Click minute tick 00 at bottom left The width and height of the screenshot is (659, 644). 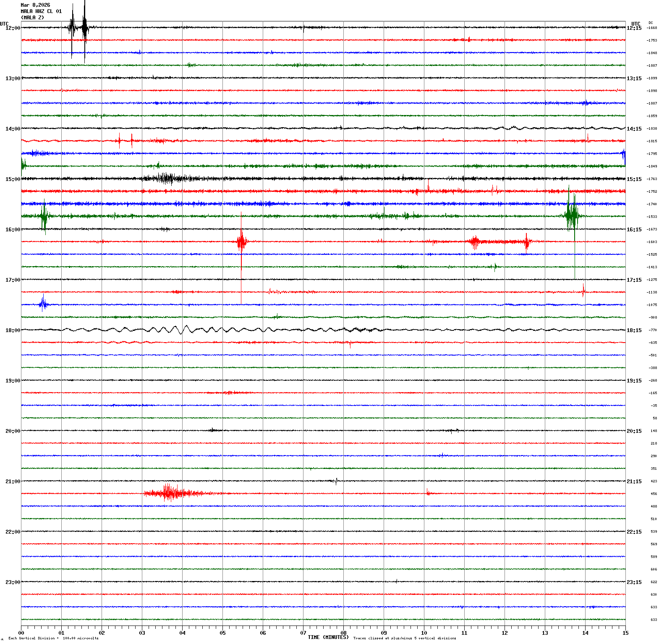tap(21, 633)
